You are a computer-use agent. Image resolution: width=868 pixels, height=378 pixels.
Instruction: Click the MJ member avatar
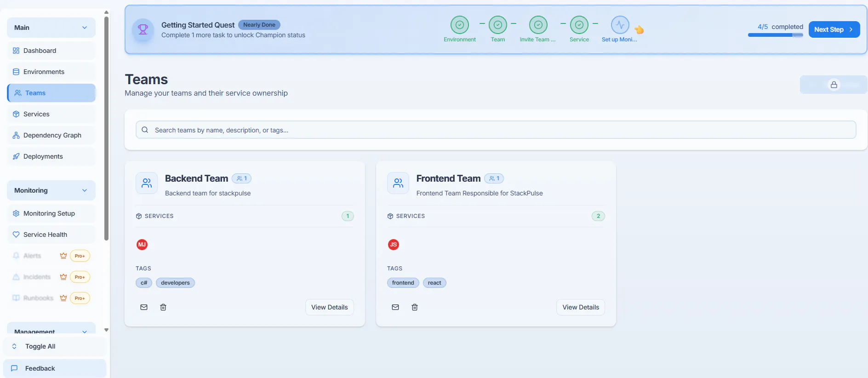click(x=142, y=245)
